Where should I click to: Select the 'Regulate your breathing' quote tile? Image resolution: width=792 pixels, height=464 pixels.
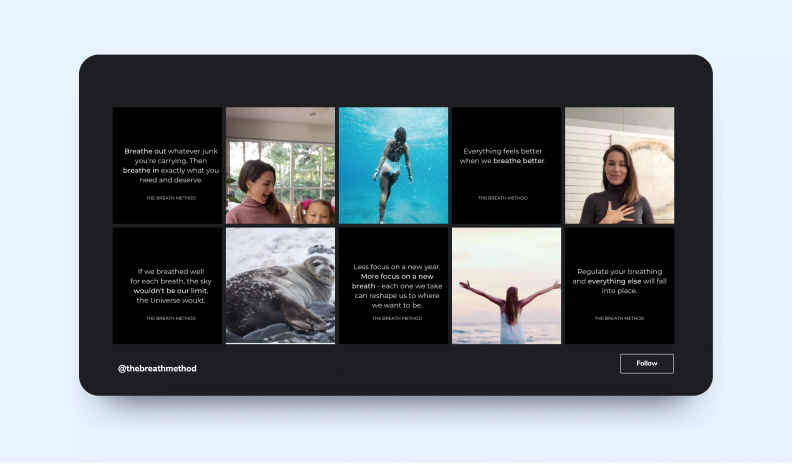tap(619, 286)
